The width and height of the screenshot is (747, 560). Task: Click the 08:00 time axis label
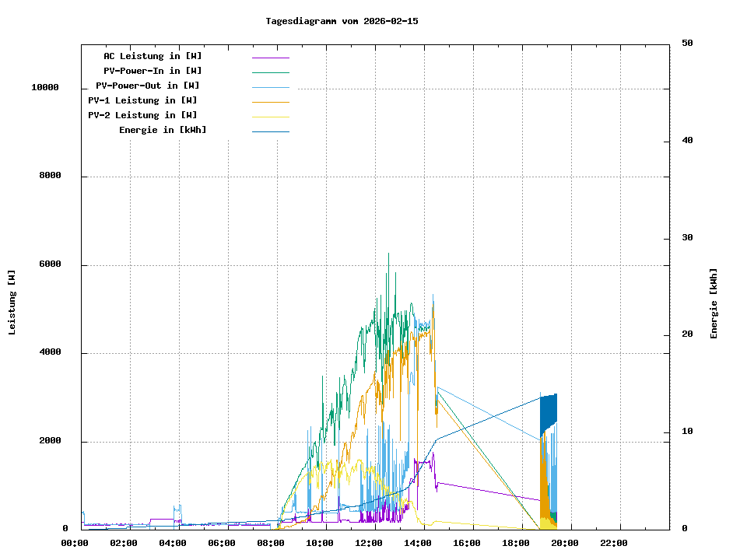271,543
